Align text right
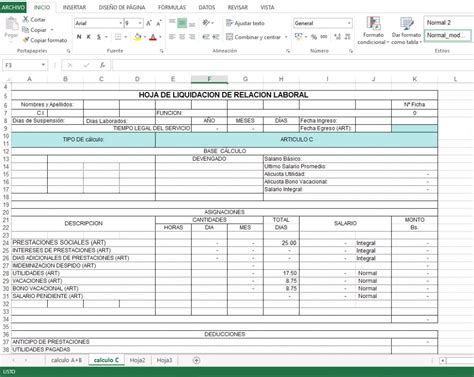474x377 pixels. click(x=192, y=37)
